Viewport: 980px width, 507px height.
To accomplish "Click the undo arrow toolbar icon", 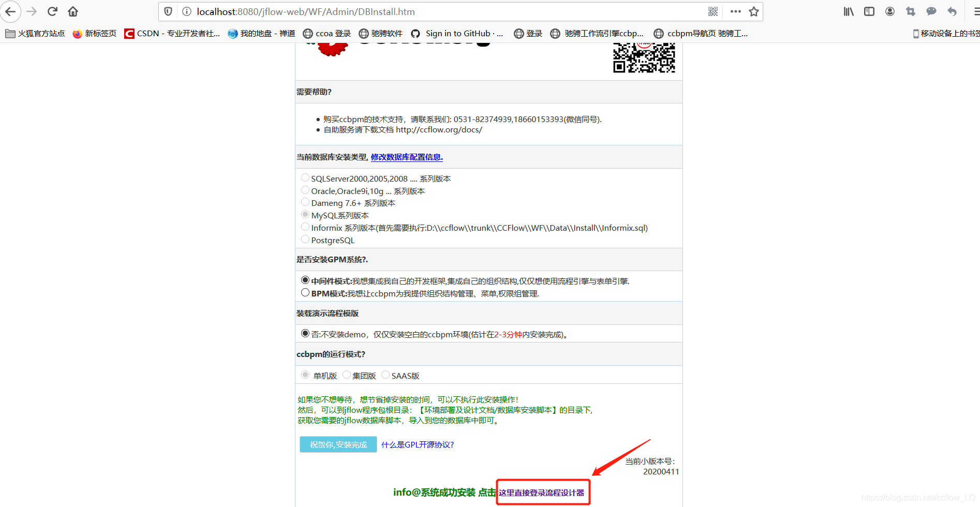I will coord(952,11).
